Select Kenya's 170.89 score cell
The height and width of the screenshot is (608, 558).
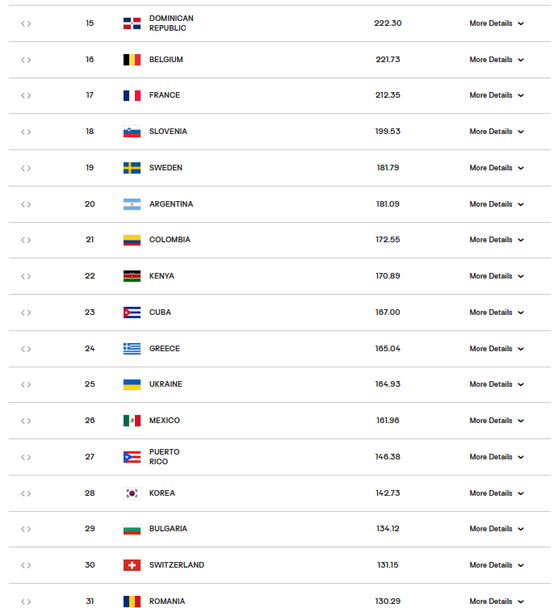click(x=388, y=276)
